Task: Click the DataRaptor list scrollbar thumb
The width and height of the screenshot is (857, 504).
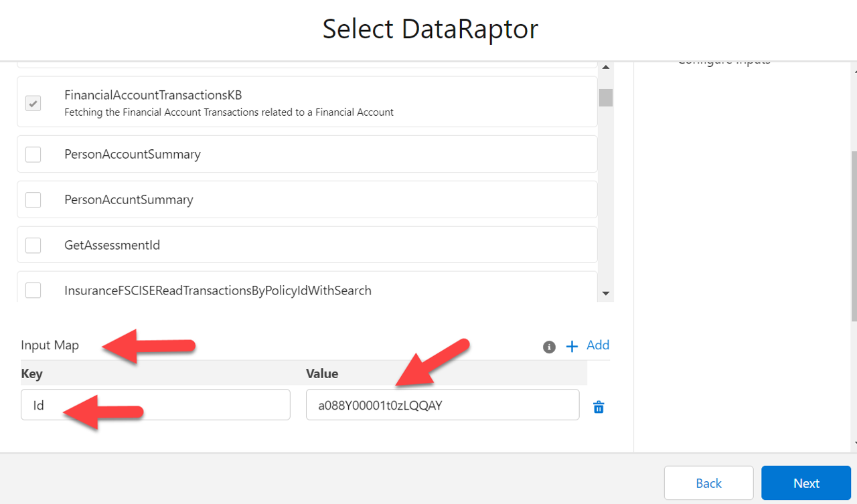Action: tap(606, 98)
